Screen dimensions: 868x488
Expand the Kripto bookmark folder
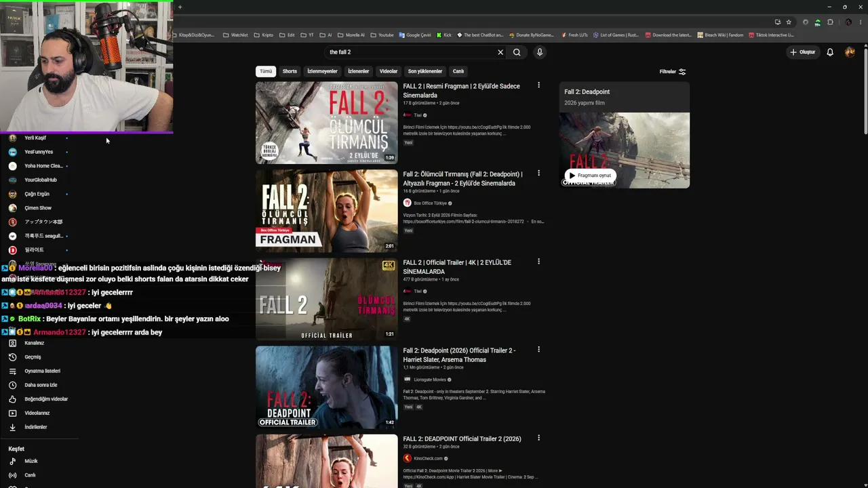[264, 35]
